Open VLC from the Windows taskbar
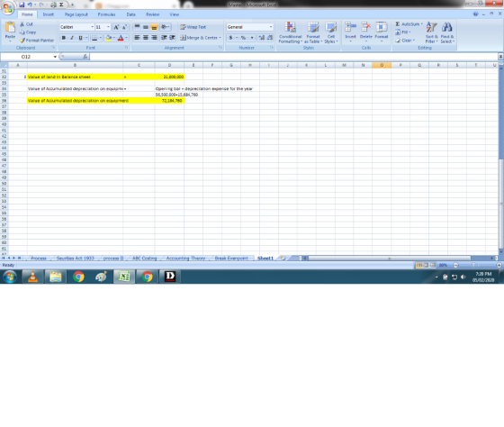The image size is (504, 427). click(x=32, y=277)
